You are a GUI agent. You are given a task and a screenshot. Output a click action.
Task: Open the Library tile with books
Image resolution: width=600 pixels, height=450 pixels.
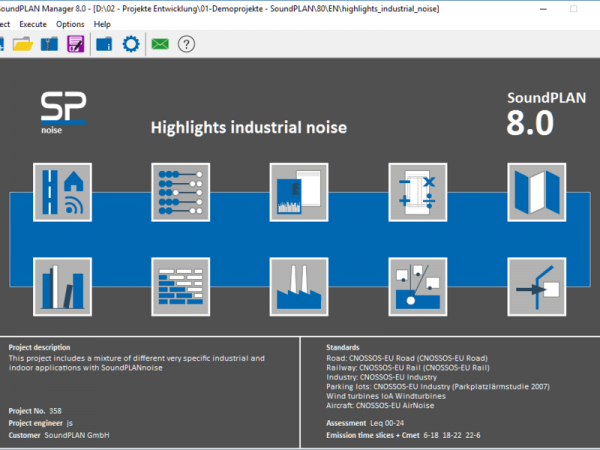tap(61, 287)
